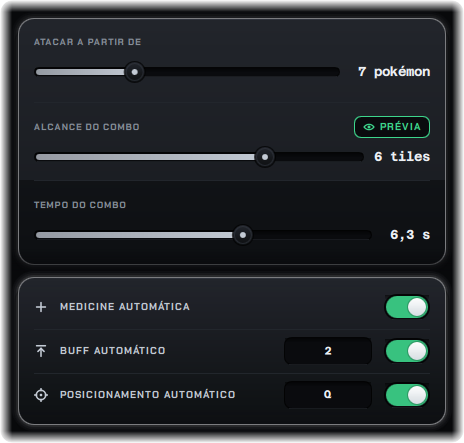The height and width of the screenshot is (443, 464).
Task: Click the Atacar a Partir de slider handle
Action: click(x=134, y=72)
